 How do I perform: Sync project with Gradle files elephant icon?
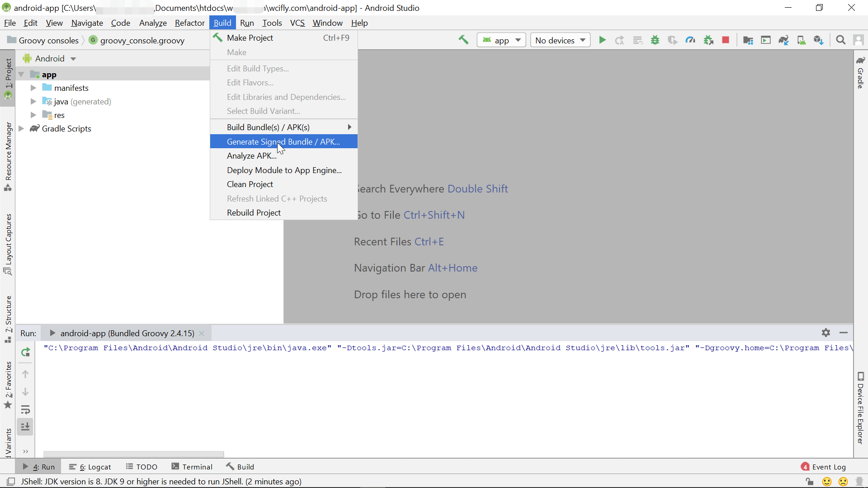point(783,40)
